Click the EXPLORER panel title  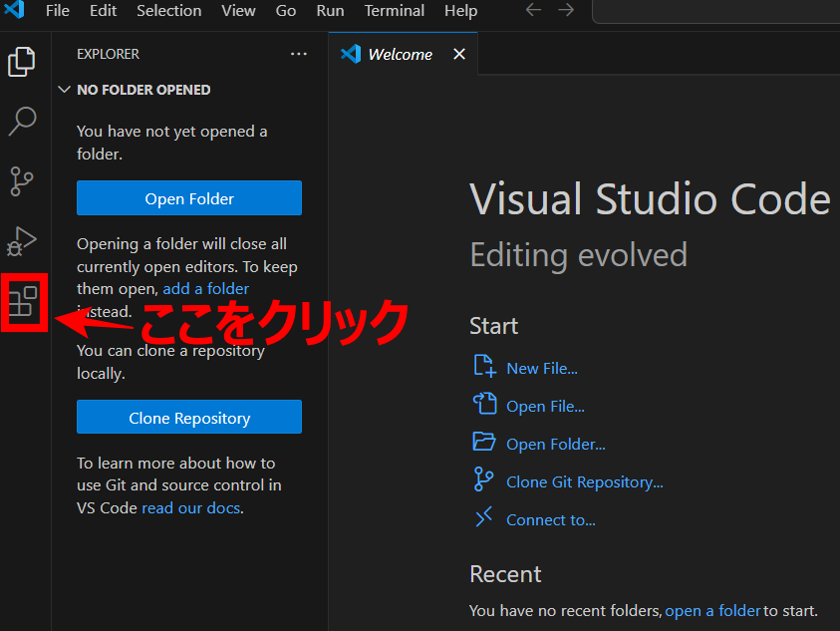pyautogui.click(x=109, y=54)
